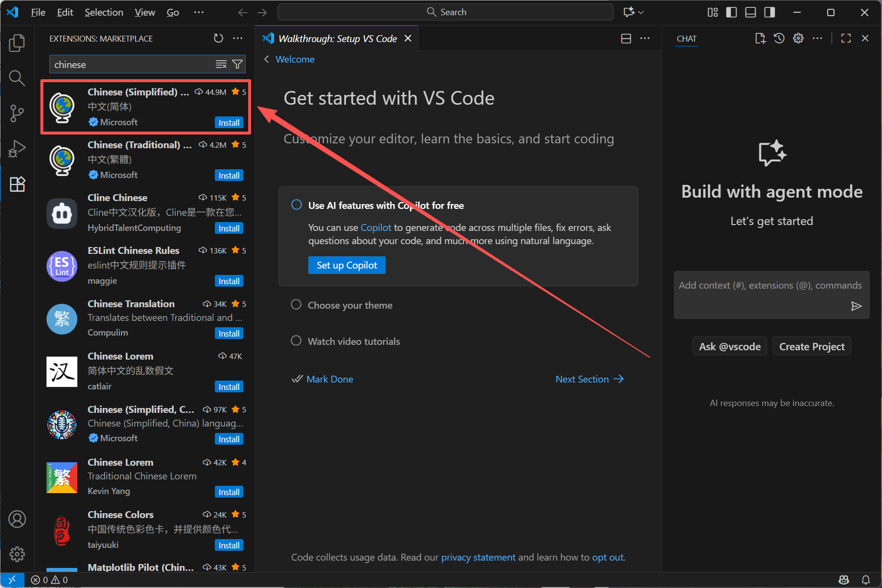
Task: Close the chat panel
Action: pyautogui.click(x=865, y=38)
